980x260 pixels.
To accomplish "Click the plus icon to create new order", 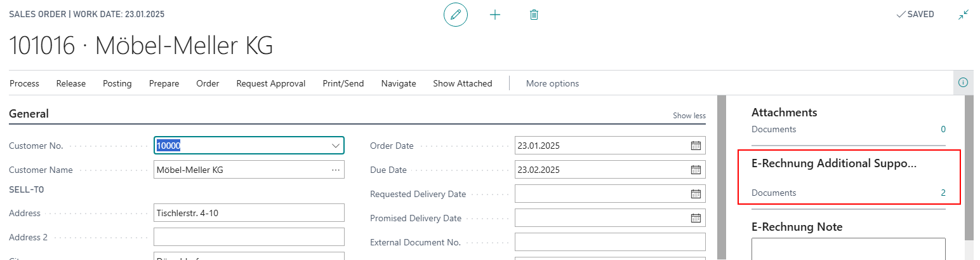I will tap(495, 15).
